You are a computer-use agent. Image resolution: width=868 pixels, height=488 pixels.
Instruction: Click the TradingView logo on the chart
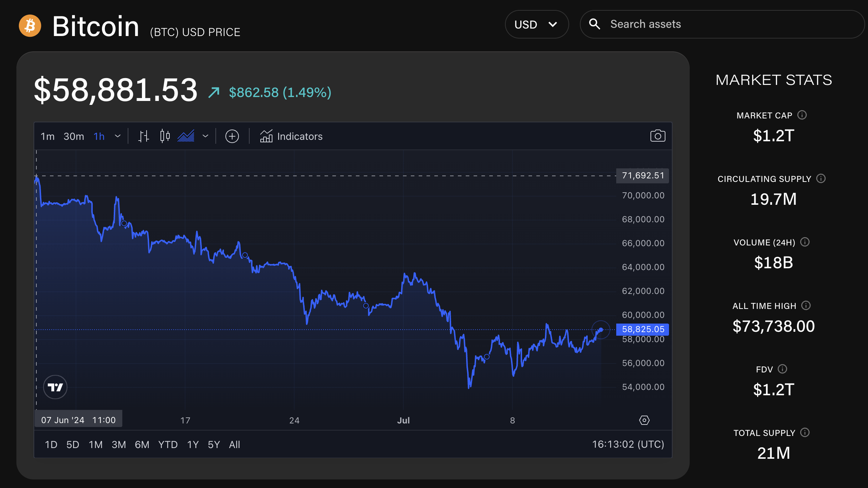(55, 387)
